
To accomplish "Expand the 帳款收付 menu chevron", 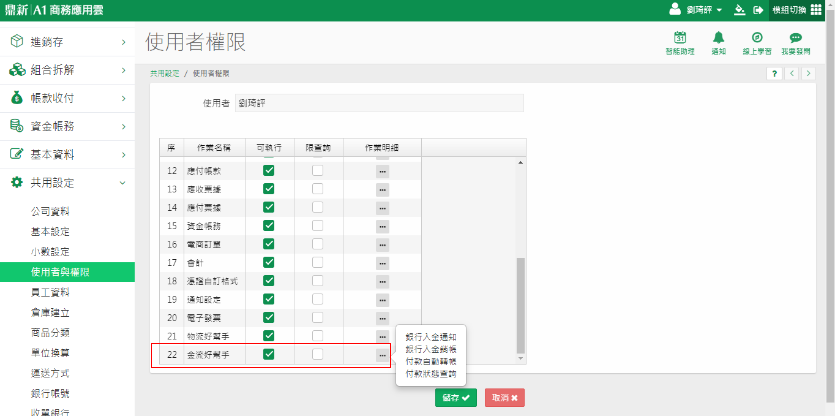I will click(x=123, y=99).
